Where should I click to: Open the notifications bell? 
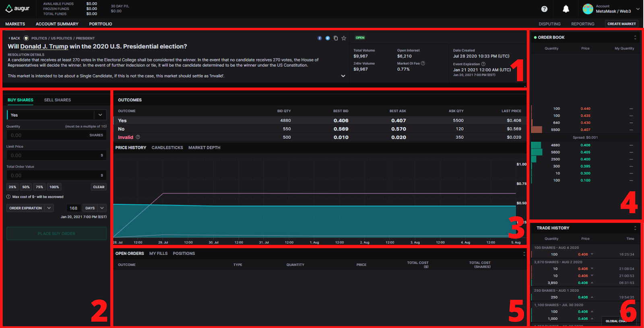tap(566, 9)
